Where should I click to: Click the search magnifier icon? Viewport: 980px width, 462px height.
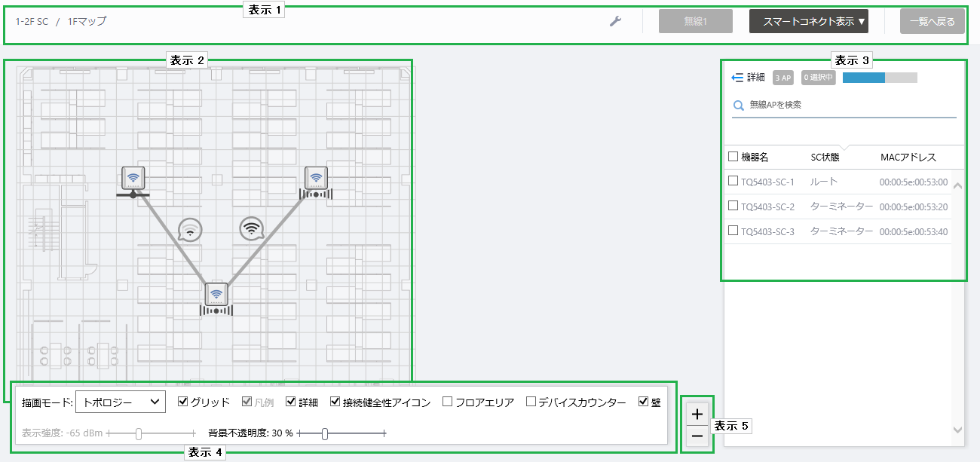click(738, 106)
